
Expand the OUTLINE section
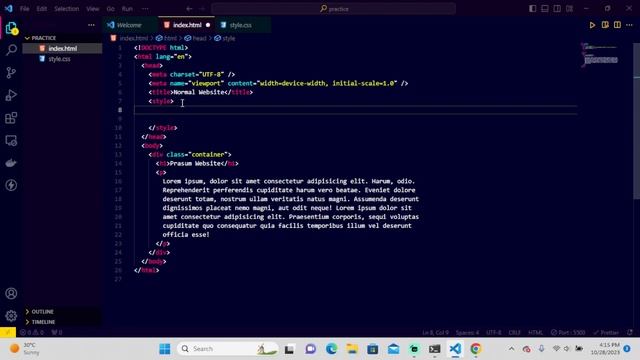click(62, 311)
